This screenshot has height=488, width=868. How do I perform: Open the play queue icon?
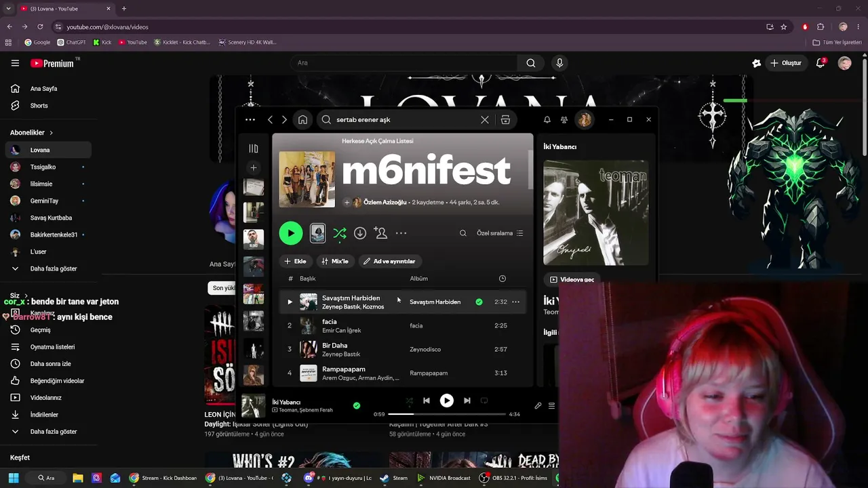551,406
